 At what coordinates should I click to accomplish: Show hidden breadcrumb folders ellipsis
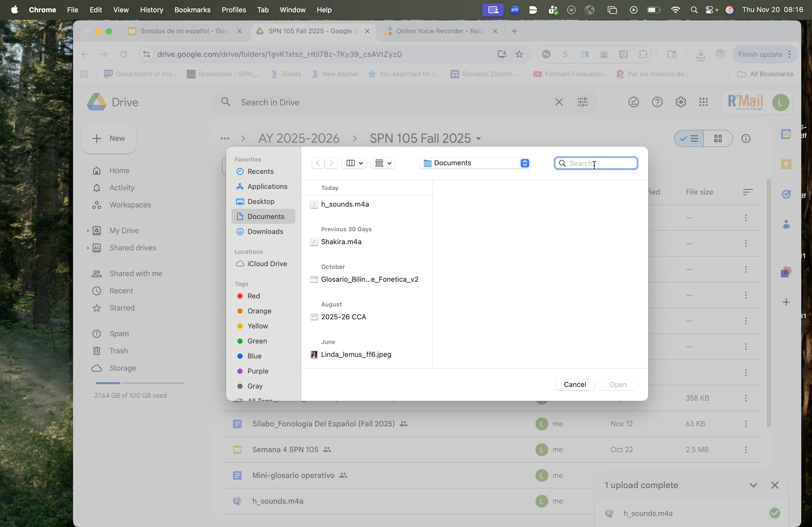pos(225,138)
